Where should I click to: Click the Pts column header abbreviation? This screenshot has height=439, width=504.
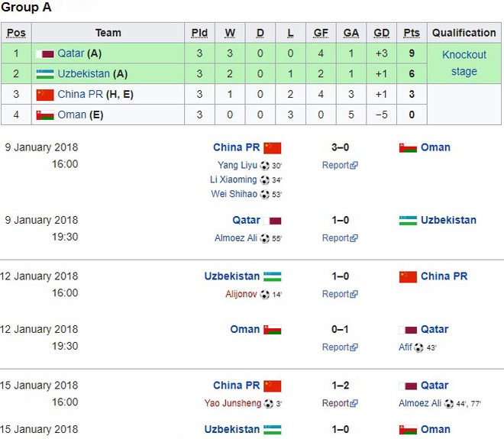(x=412, y=33)
